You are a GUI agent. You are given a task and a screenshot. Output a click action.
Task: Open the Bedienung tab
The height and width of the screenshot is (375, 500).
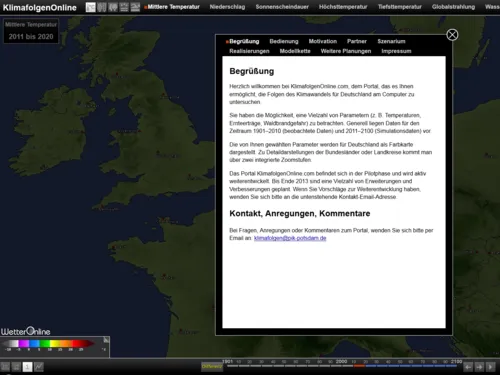[x=284, y=41]
